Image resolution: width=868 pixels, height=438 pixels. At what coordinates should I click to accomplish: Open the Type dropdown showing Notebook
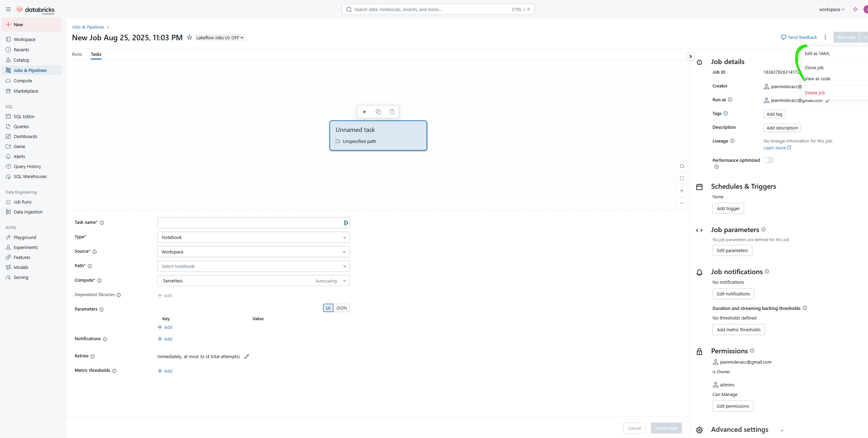(253, 237)
